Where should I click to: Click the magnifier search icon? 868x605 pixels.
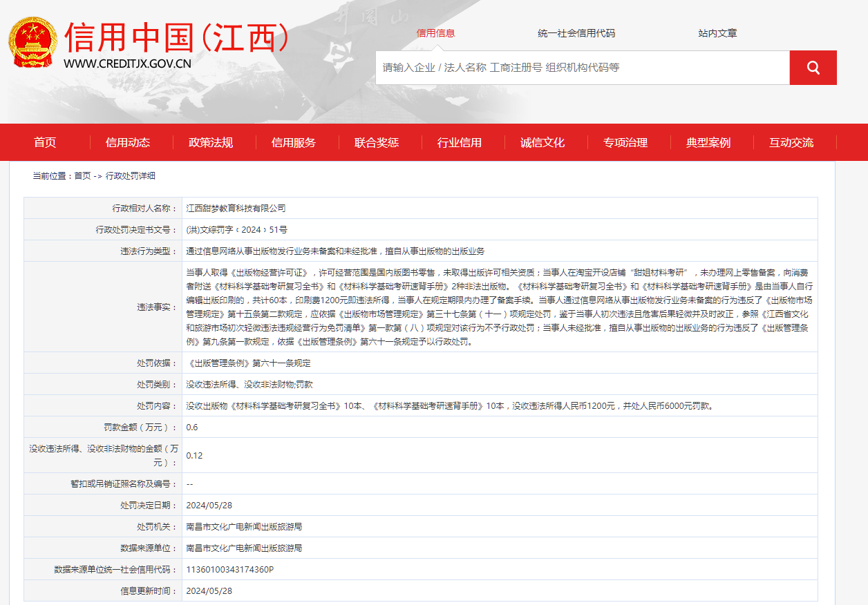pos(813,67)
